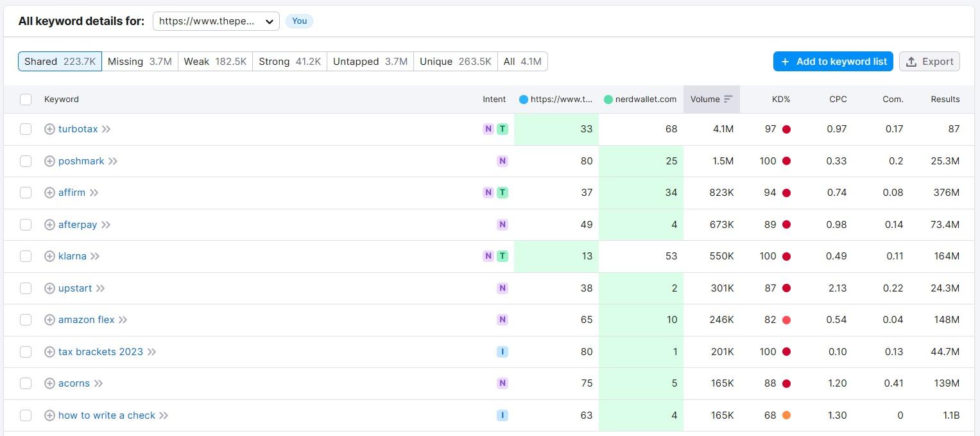
Task: Click the T intent badge in turbotax row
Action: (503, 129)
